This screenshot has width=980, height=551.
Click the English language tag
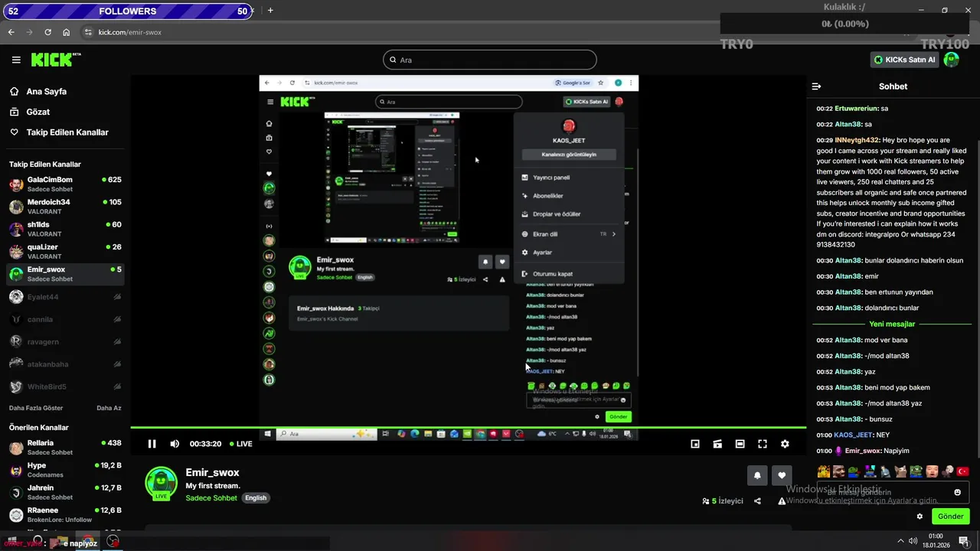click(256, 497)
